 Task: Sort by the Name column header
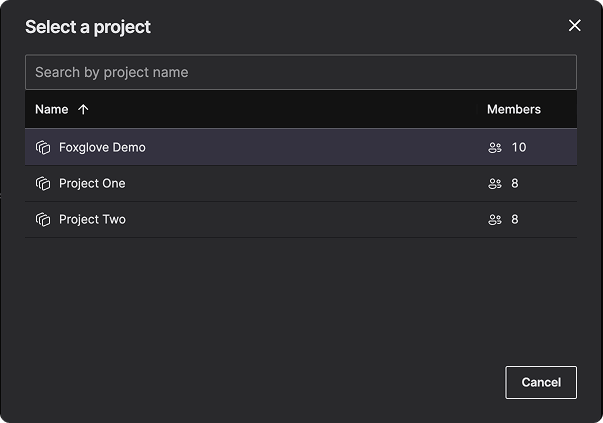pyautogui.click(x=52, y=110)
